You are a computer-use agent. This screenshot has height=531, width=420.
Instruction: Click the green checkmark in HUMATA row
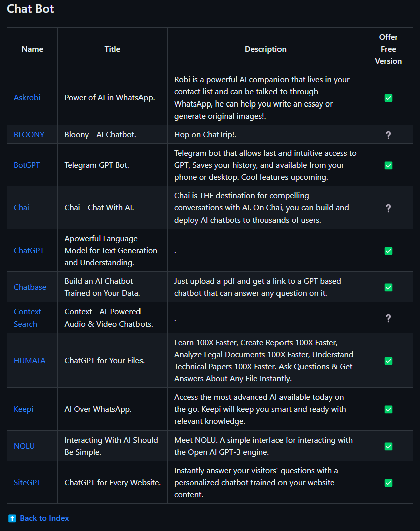388,361
